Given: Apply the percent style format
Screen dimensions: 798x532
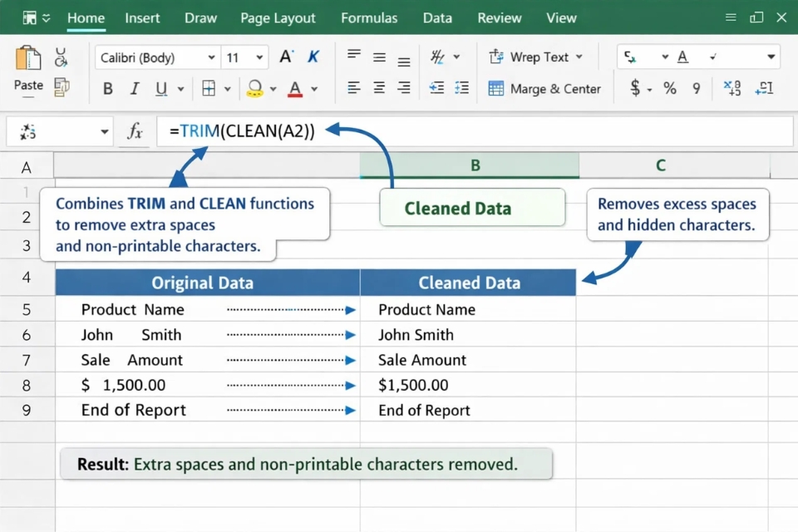Looking at the screenshot, I should (670, 88).
